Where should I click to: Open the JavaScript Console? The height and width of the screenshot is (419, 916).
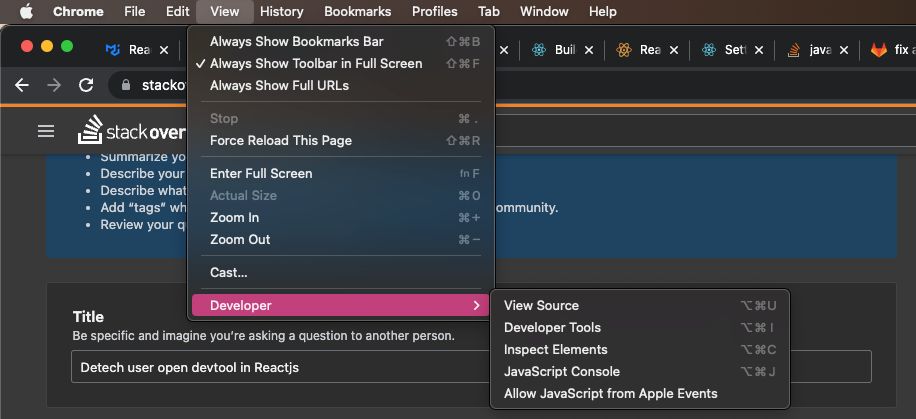pos(640,372)
